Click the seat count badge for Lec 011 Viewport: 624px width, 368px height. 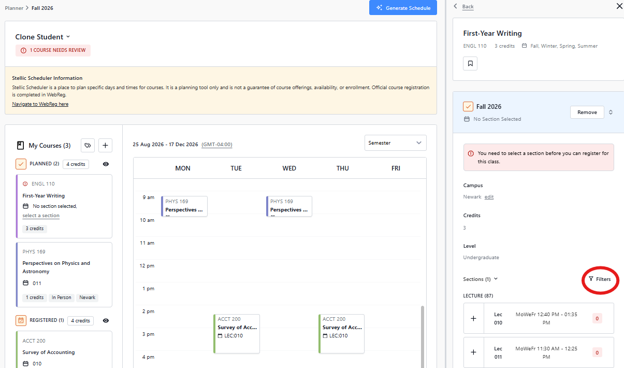[597, 352]
